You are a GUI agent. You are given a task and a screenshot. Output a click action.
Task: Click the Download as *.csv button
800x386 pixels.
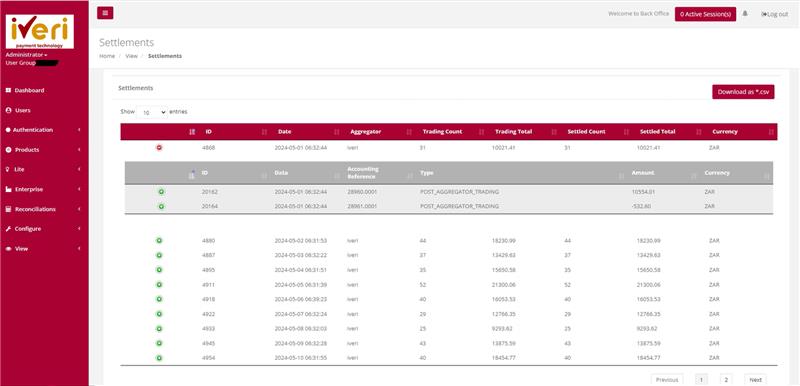(x=743, y=92)
